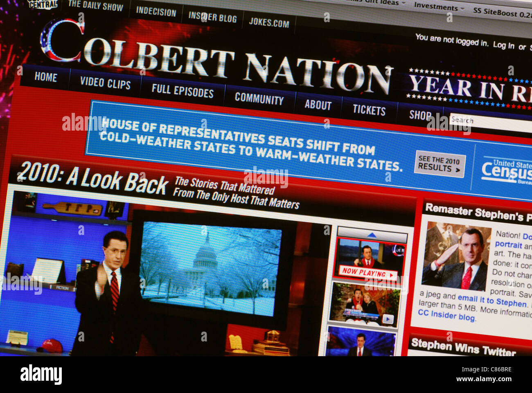The image size is (532, 393).
Task: Click House of Representatives census banner text
Action: click(x=250, y=145)
